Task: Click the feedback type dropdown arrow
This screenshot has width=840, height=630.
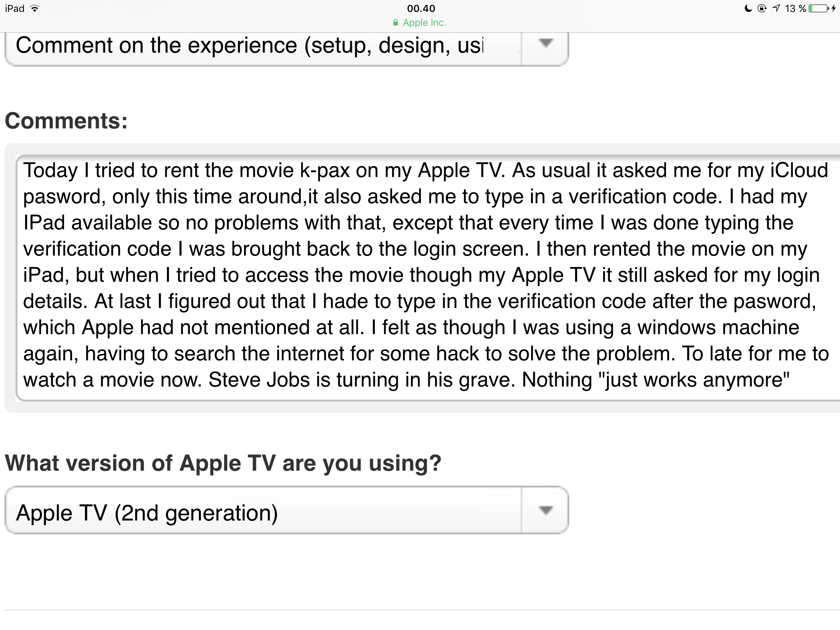Action: point(545,43)
